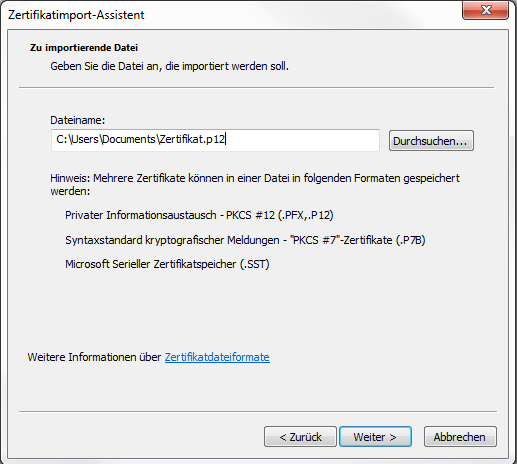Click the Geben Sie die Datei an text
Viewport: 517px width, 464px height.
[x=169, y=66]
